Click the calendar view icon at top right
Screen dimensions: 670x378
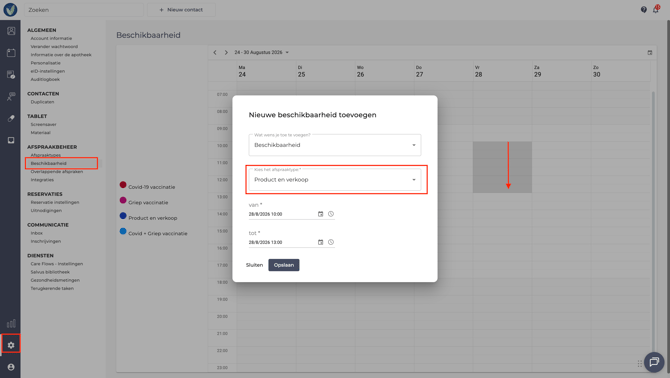pos(649,53)
